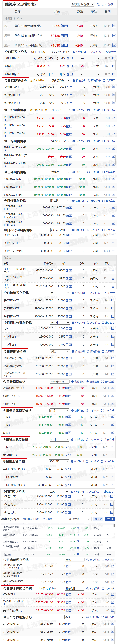
Task: Open 锌精矿加工费 dropdown
Action: point(60,141)
